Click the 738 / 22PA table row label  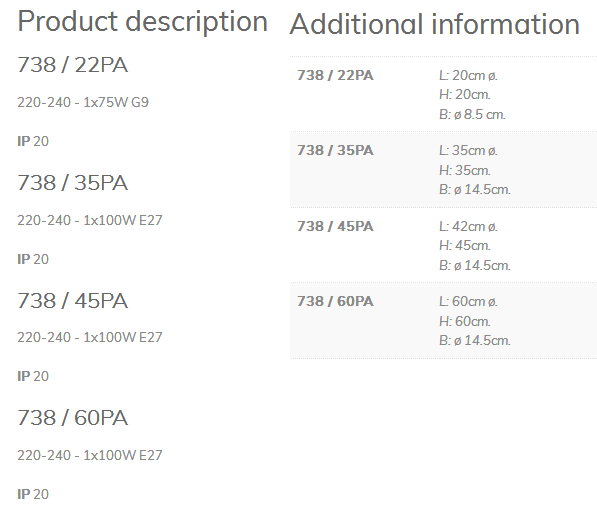pyautogui.click(x=335, y=75)
